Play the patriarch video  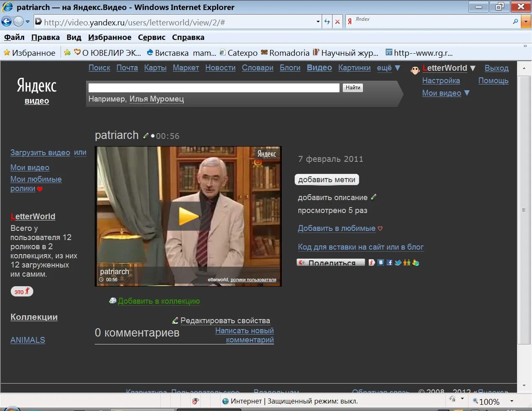[x=188, y=216]
